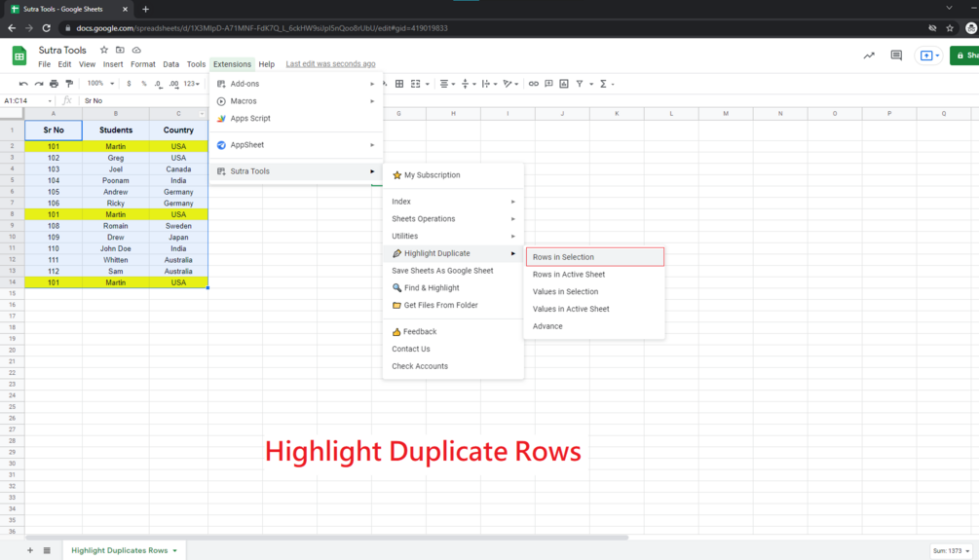Go back in the browser
Screen dimensions: 979x560
pos(12,28)
